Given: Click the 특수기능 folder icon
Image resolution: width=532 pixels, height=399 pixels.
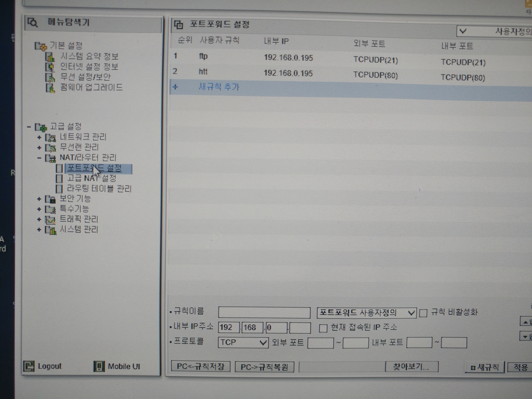Looking at the screenshot, I should tap(51, 210).
